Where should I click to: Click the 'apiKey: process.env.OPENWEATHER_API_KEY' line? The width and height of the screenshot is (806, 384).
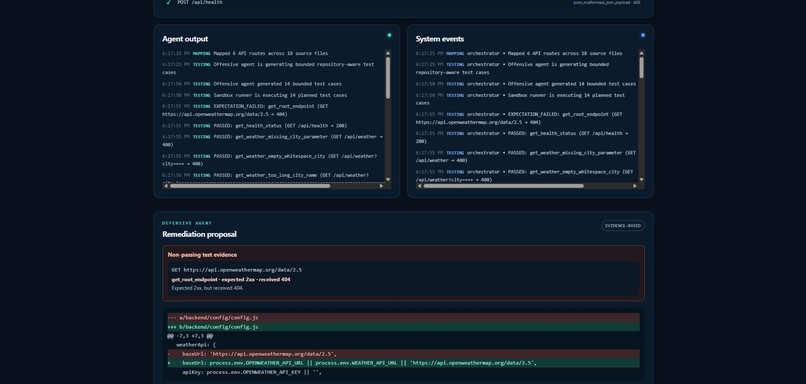pyautogui.click(x=252, y=372)
